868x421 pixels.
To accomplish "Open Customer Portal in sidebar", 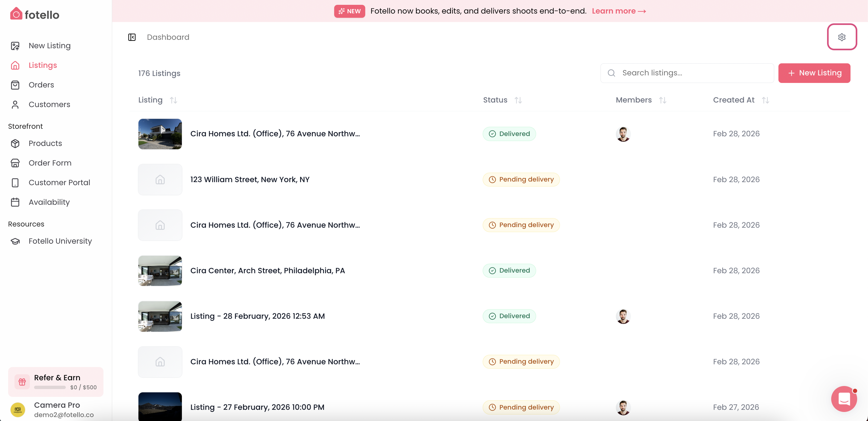I will (x=59, y=182).
